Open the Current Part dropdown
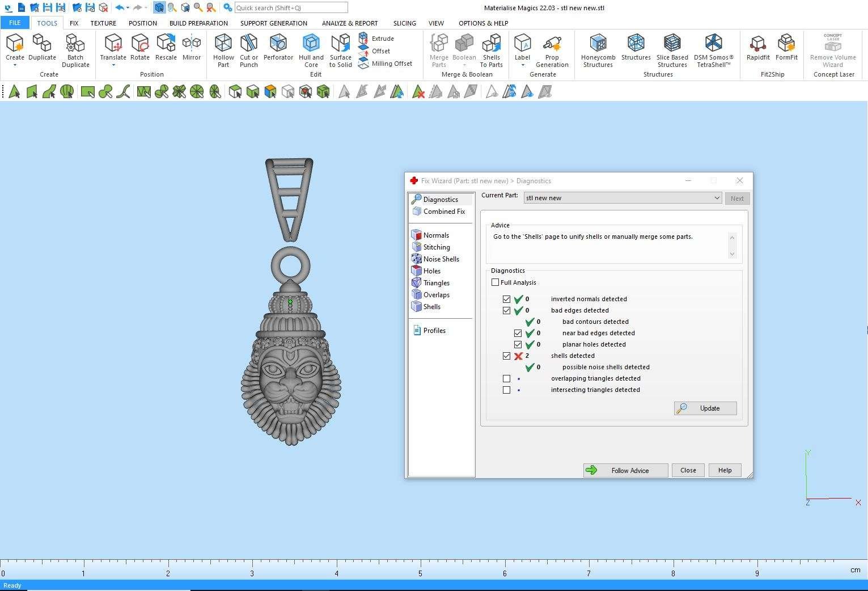 click(x=717, y=198)
